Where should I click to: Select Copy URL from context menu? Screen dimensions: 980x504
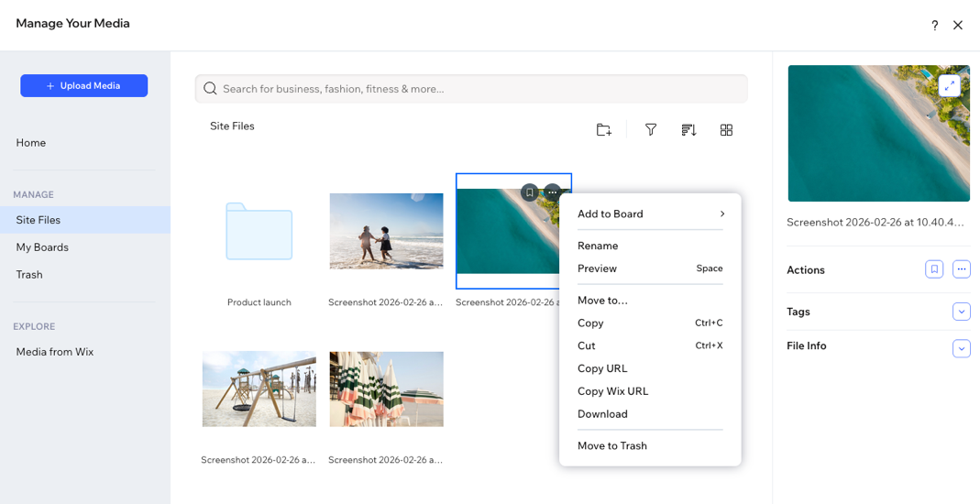tap(602, 368)
